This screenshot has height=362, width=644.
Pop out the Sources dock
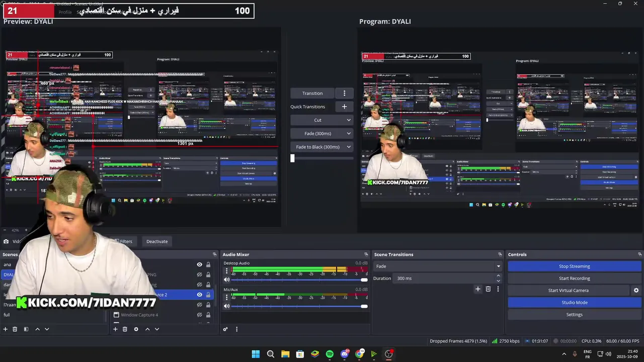(x=214, y=254)
